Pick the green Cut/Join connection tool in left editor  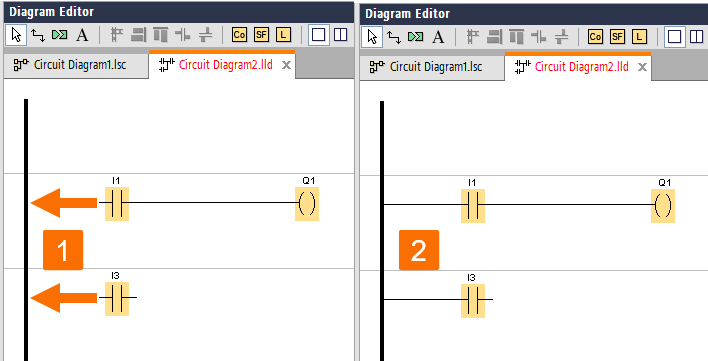[59, 35]
